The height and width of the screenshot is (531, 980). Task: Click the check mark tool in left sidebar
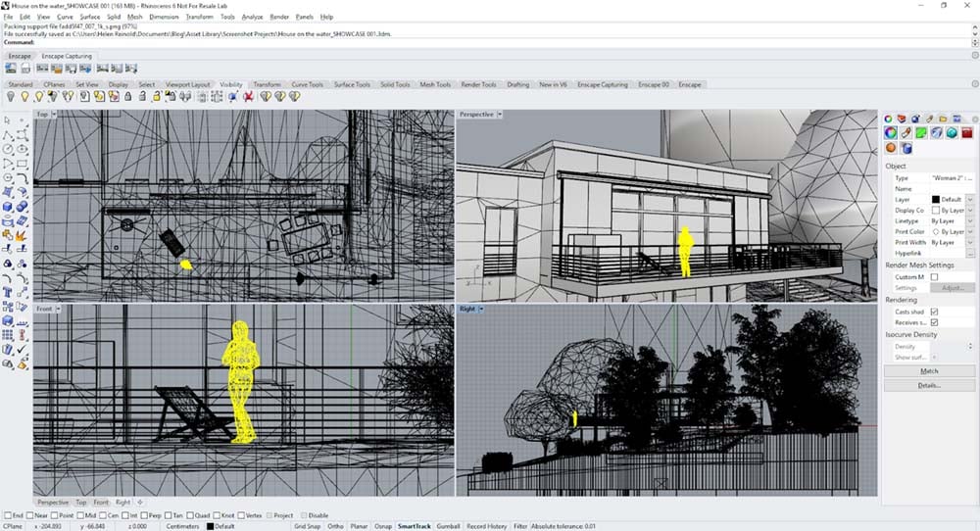[23, 350]
